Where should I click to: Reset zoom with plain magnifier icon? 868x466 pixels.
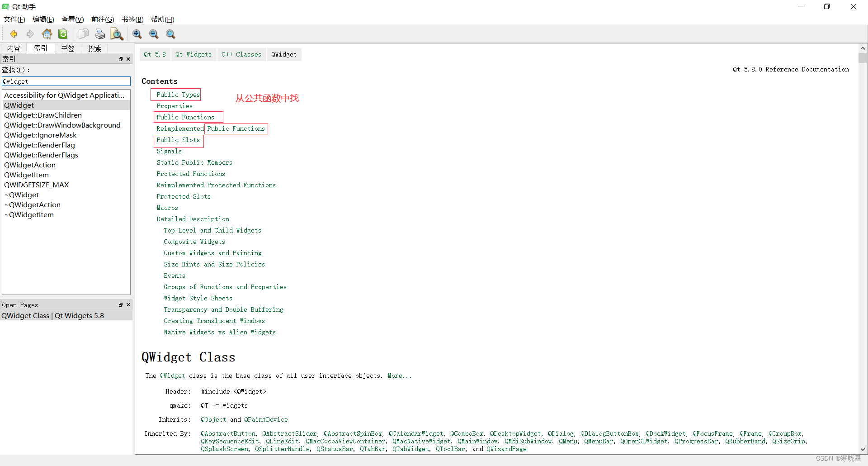[171, 34]
